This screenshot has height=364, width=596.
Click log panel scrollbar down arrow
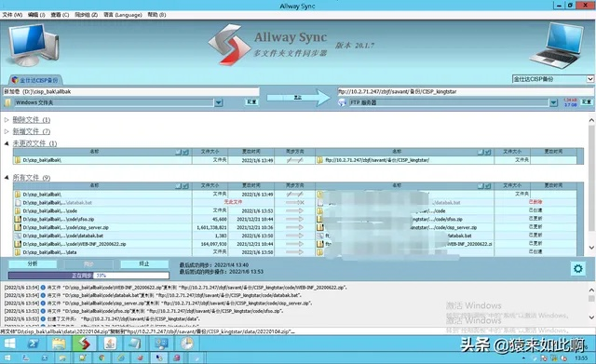(x=591, y=317)
